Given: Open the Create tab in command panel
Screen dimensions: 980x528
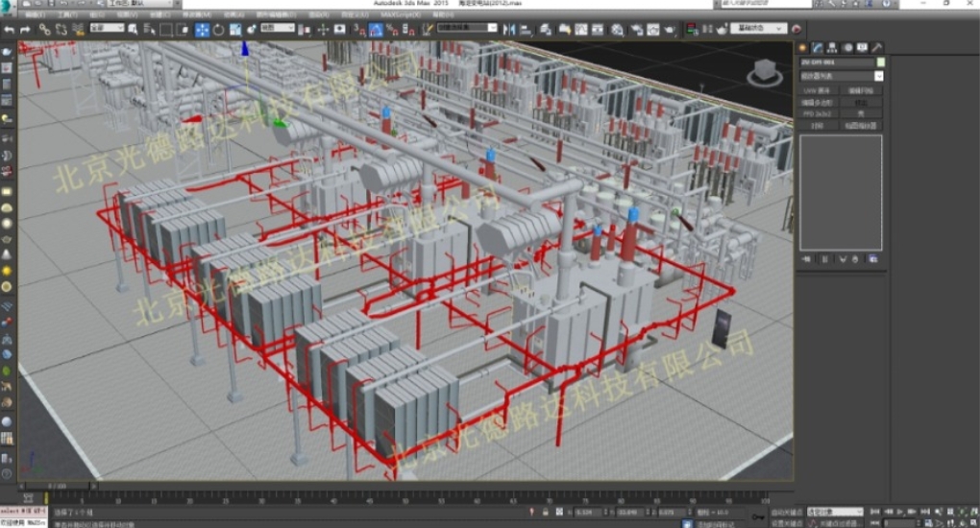Looking at the screenshot, I should tap(803, 48).
